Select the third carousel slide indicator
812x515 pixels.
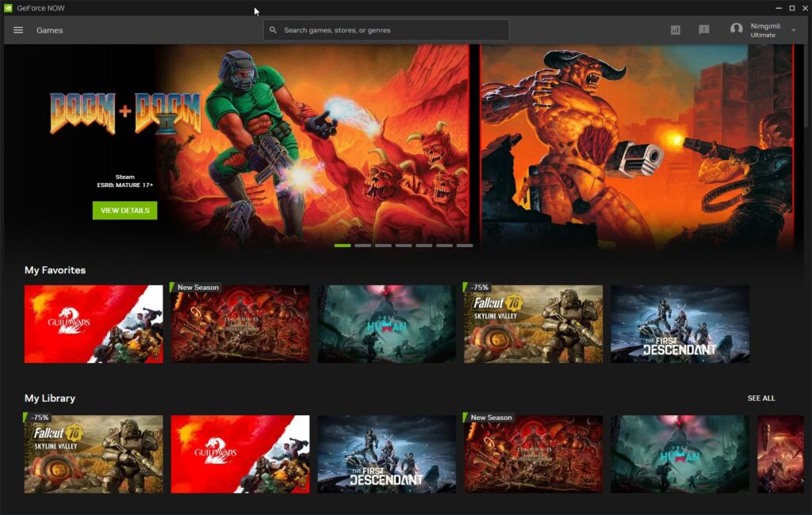[x=383, y=246]
